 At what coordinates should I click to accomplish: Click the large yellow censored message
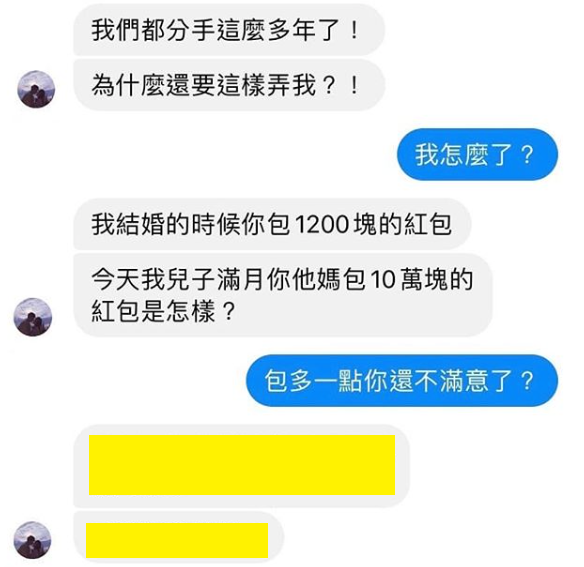click(x=242, y=465)
